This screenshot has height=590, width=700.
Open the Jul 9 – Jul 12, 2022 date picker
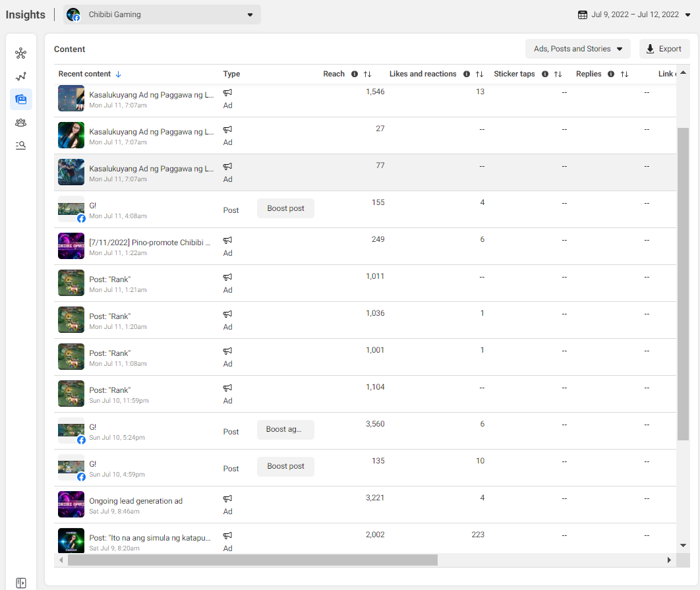coord(634,15)
